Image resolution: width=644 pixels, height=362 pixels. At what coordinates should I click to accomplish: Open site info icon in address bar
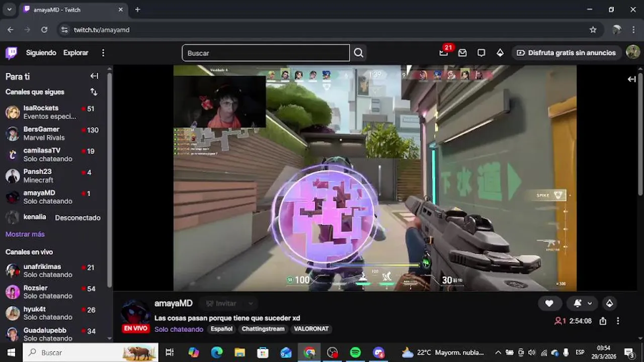click(x=64, y=30)
